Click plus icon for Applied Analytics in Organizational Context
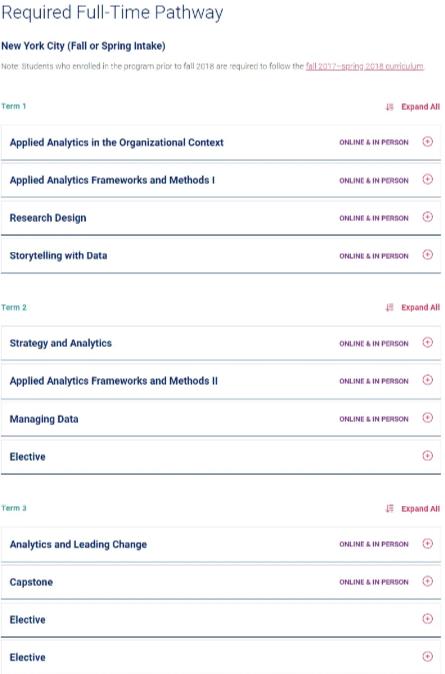Viewport: 445px width, 674px height. (427, 141)
